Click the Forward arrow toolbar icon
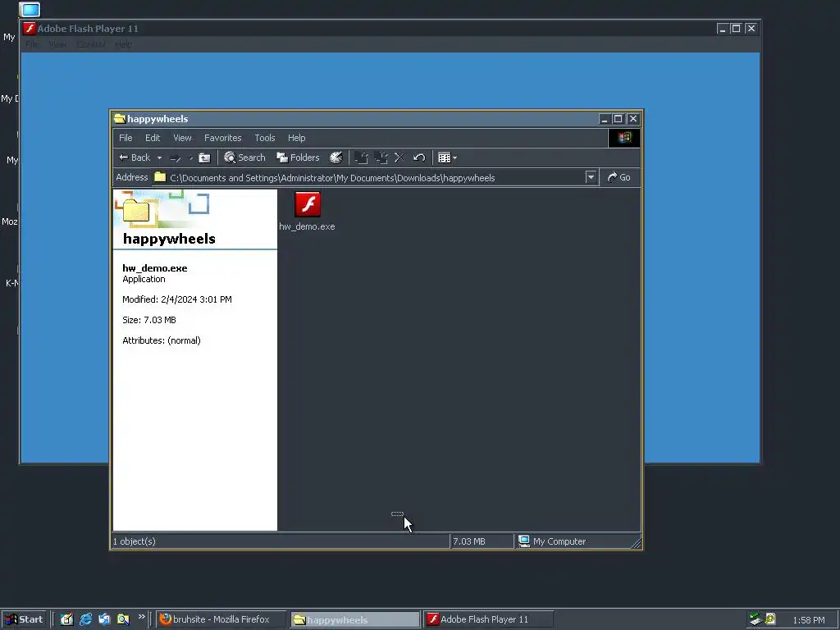 pos(176,158)
